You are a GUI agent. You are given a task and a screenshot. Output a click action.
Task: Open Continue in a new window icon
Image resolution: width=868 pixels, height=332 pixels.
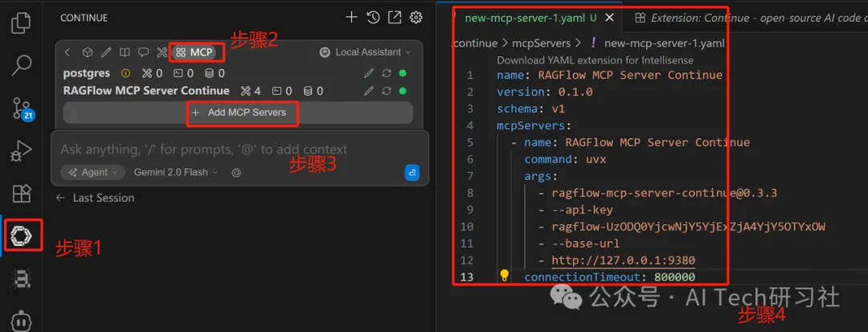(x=394, y=18)
